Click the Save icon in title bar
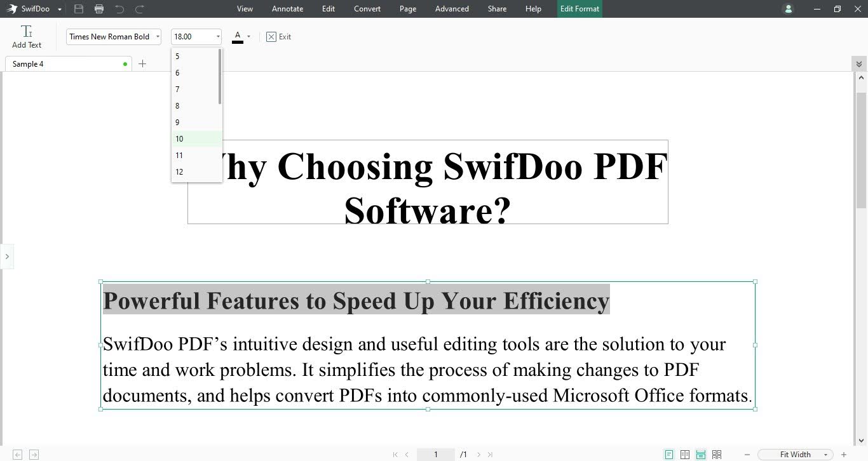Image resolution: width=868 pixels, height=461 pixels. 79,9
